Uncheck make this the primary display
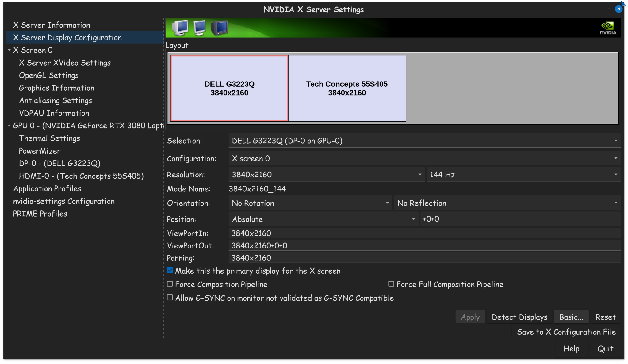The image size is (628, 364). point(170,271)
